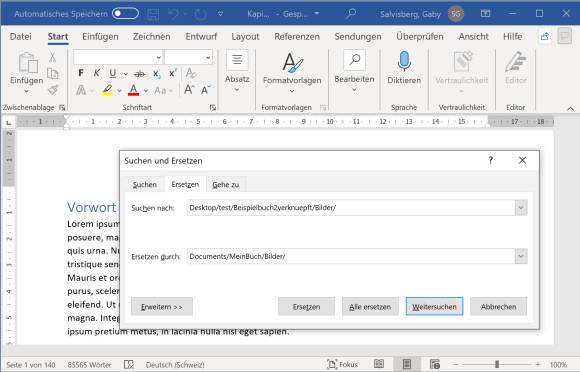Open the Überprüfen tab
Screen dimensions: 580x372
(420, 37)
